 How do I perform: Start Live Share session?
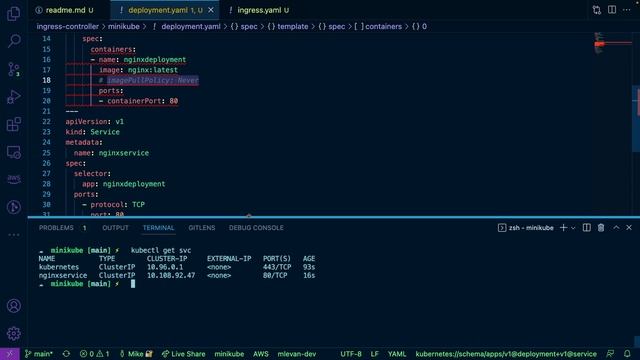click(183, 354)
